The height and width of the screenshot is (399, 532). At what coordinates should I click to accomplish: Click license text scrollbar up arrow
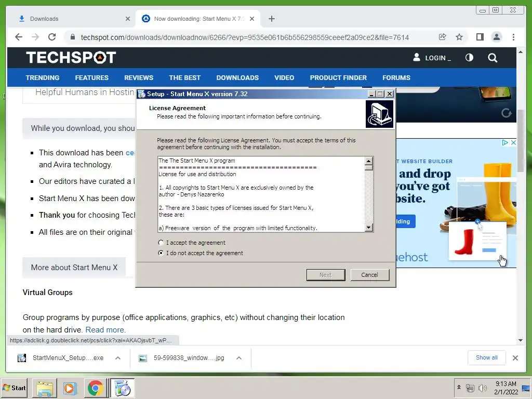(369, 161)
